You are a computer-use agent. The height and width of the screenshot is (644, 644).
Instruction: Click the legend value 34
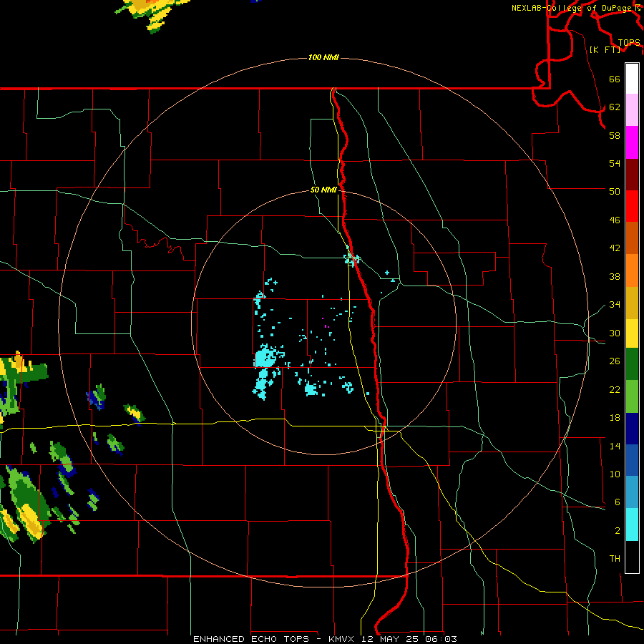coord(615,305)
